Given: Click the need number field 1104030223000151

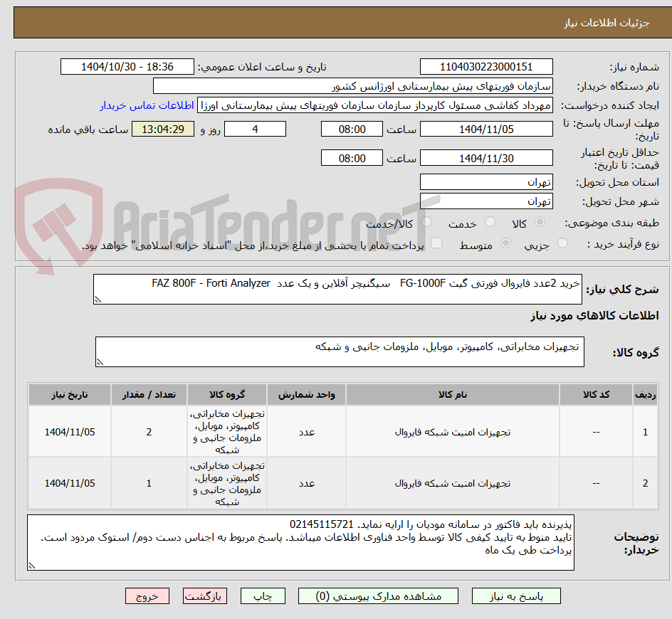Looking at the screenshot, I should [486, 67].
